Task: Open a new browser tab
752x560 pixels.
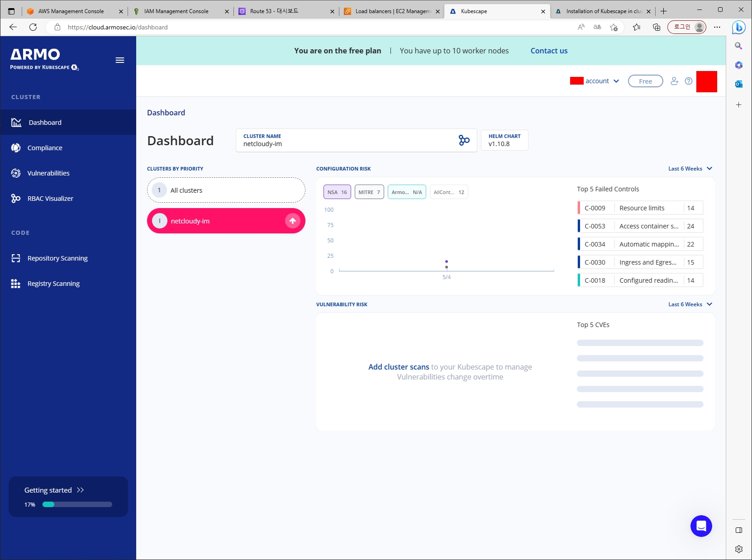Action: pos(664,11)
